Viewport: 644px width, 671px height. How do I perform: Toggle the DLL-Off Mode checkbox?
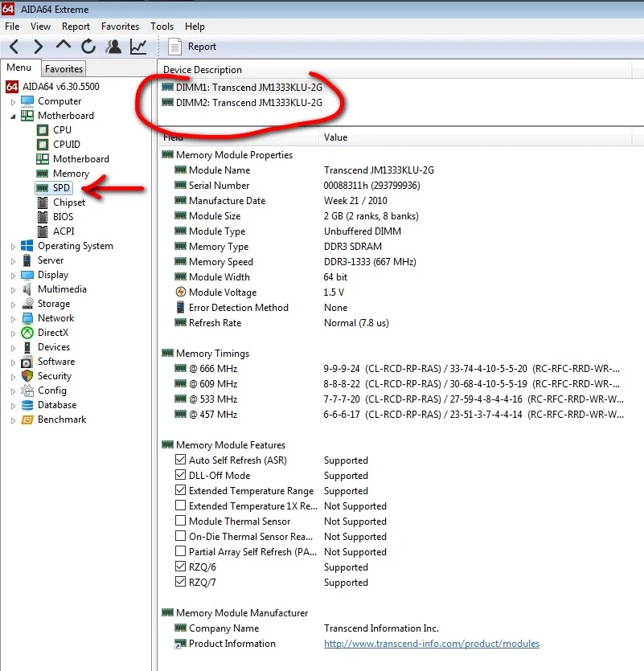[x=180, y=475]
